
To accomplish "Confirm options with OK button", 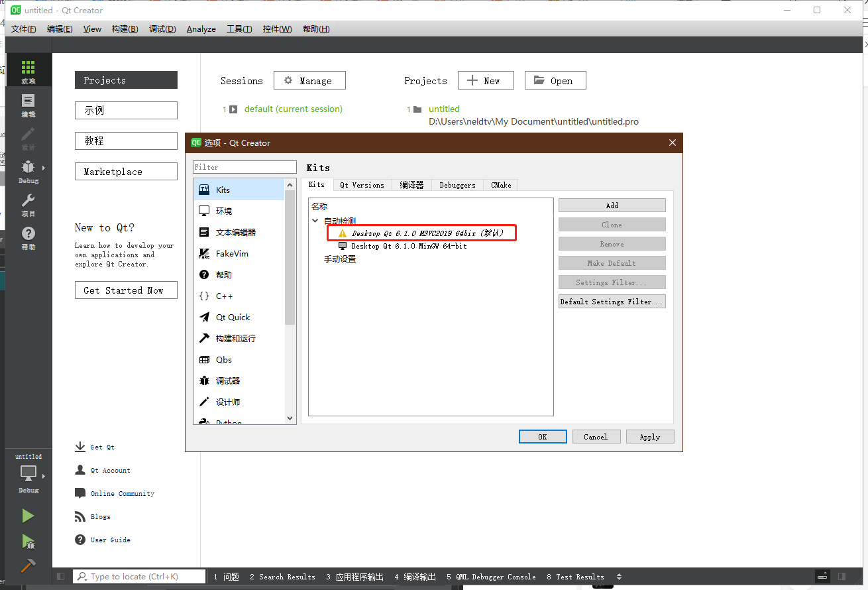I will (x=543, y=437).
